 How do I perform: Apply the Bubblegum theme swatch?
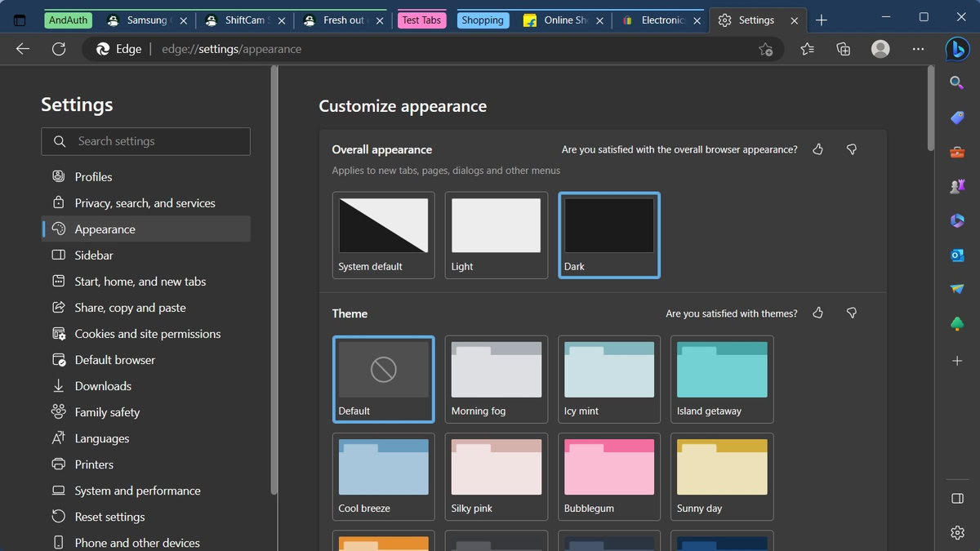(608, 476)
